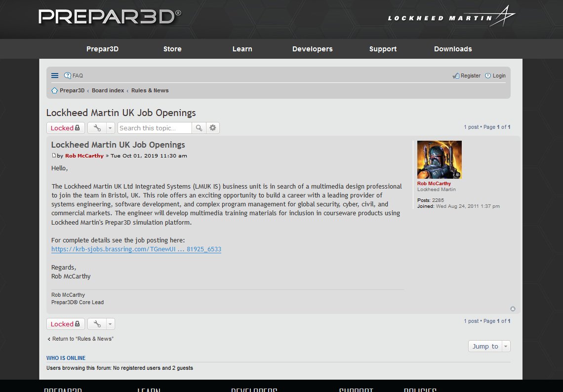Focus the Search this topic field
Viewport: 563px width, 392px height.
155,128
